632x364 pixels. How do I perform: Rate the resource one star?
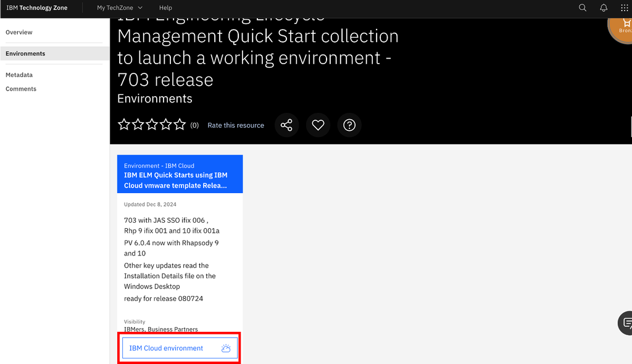123,125
